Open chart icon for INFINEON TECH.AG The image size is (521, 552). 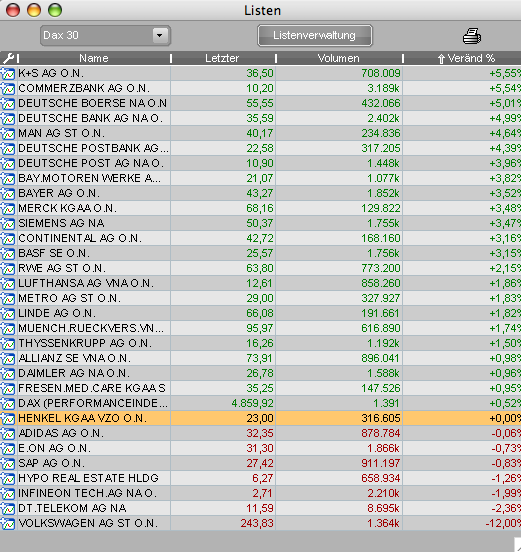(x=8, y=493)
